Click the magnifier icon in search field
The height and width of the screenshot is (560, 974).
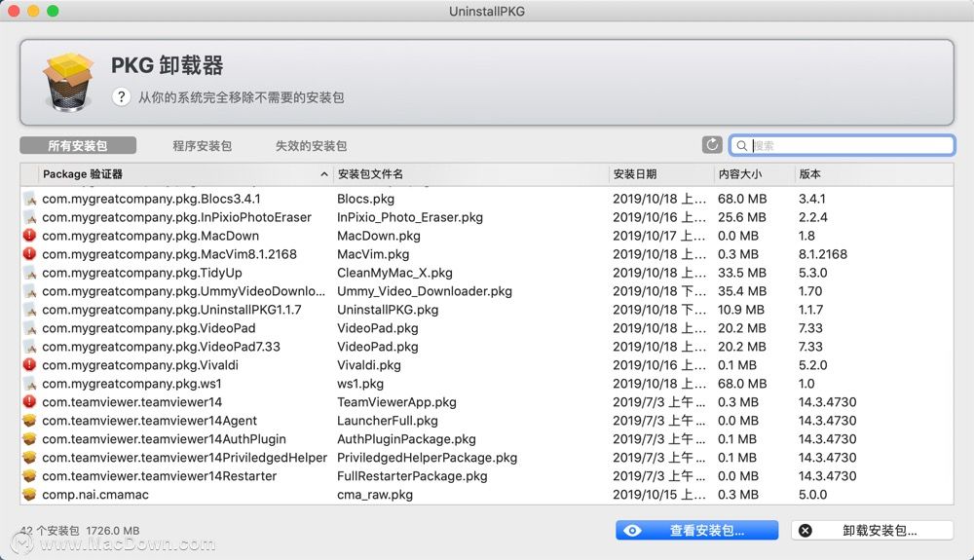coord(741,145)
